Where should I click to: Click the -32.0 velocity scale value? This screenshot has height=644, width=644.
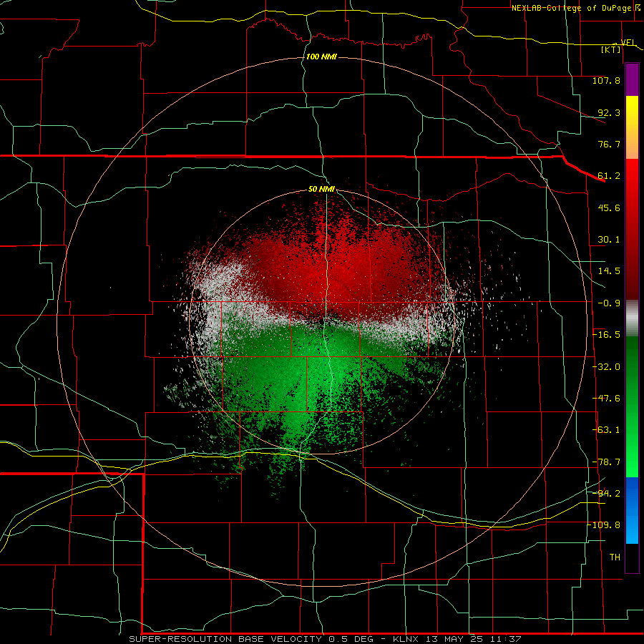pyautogui.click(x=606, y=367)
